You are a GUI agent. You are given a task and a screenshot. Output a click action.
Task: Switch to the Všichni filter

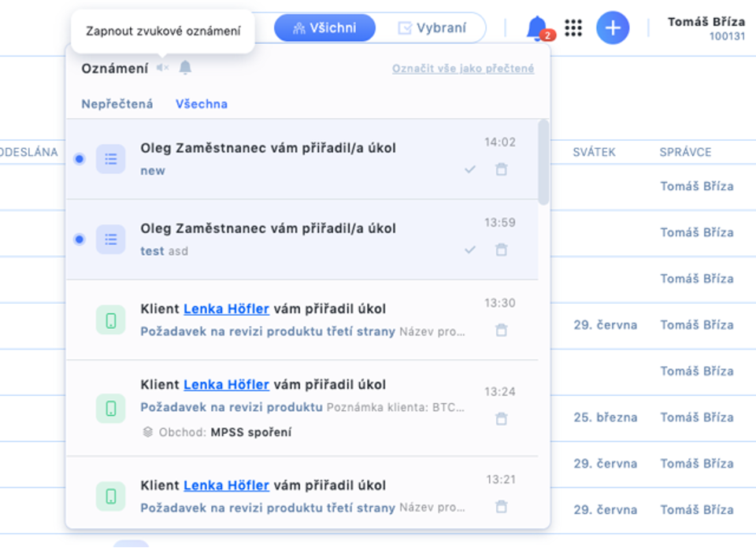pos(324,28)
